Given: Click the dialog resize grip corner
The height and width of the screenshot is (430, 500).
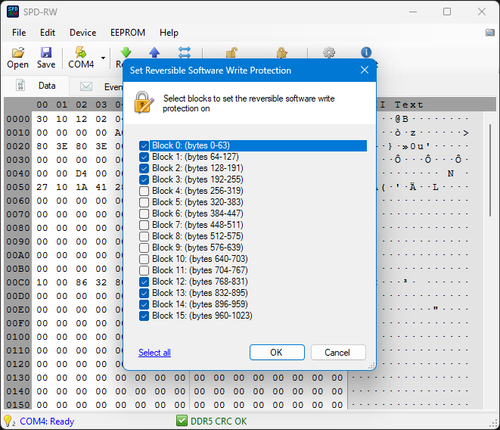Looking at the screenshot, I should [372, 366].
